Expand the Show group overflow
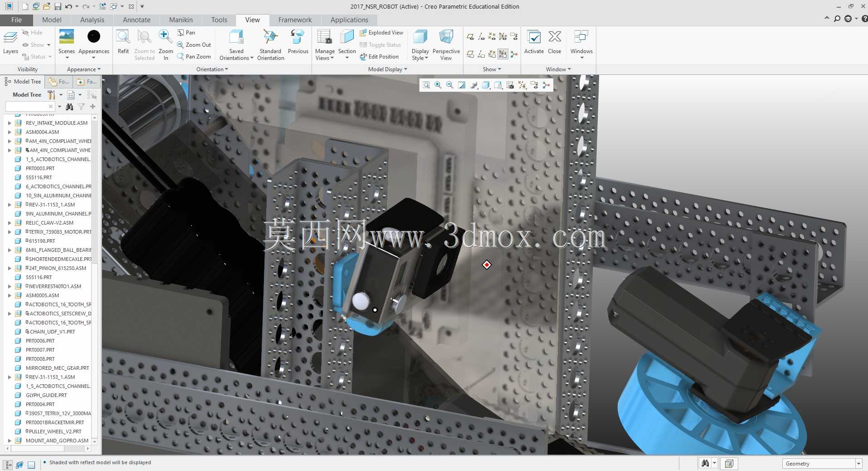Viewport: 868px width, 471px height. (492, 69)
